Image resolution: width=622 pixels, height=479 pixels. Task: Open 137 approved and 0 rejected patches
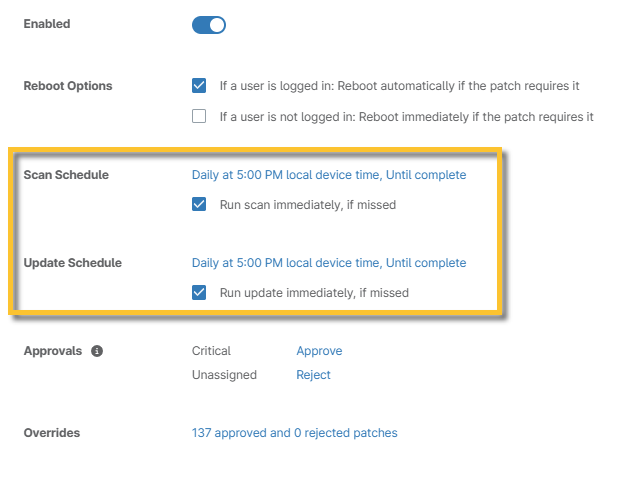click(294, 433)
